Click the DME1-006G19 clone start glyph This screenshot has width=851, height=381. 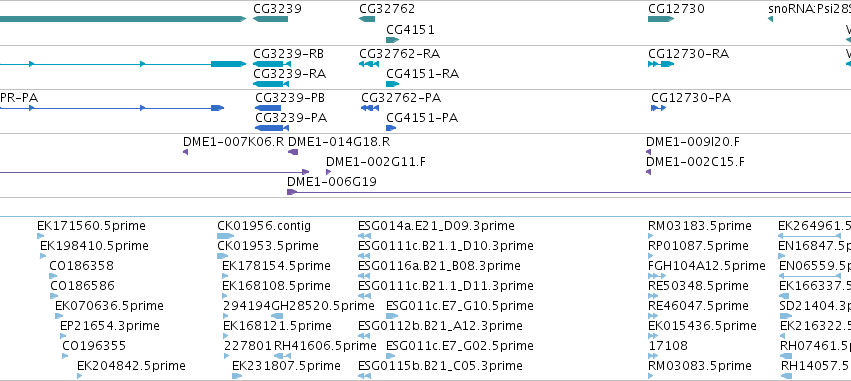292,192
